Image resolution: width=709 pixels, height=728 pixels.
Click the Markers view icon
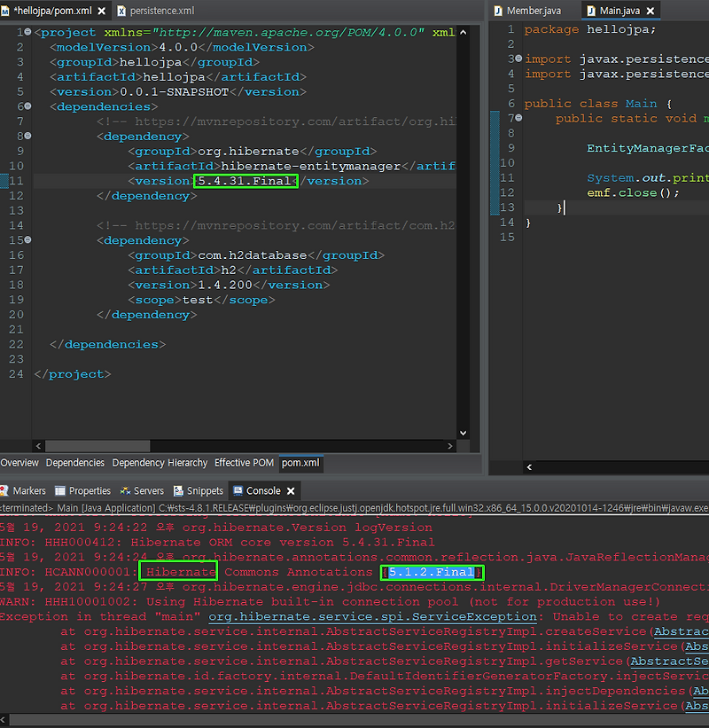coord(6,491)
